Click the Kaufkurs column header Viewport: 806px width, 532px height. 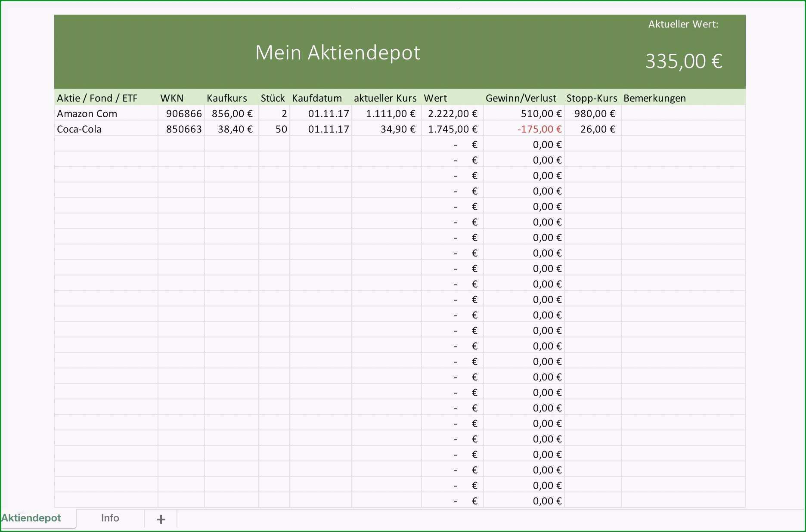point(231,98)
